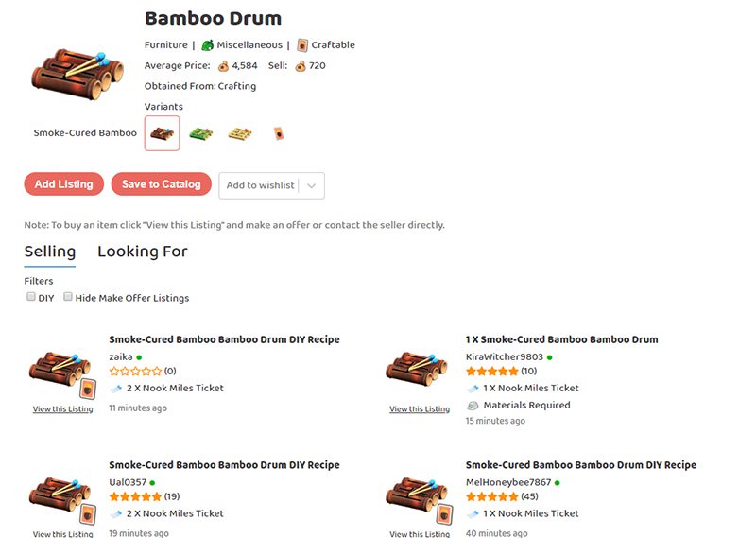Click Save to Catalog button
Screen dimensions: 756x538
click(x=161, y=184)
